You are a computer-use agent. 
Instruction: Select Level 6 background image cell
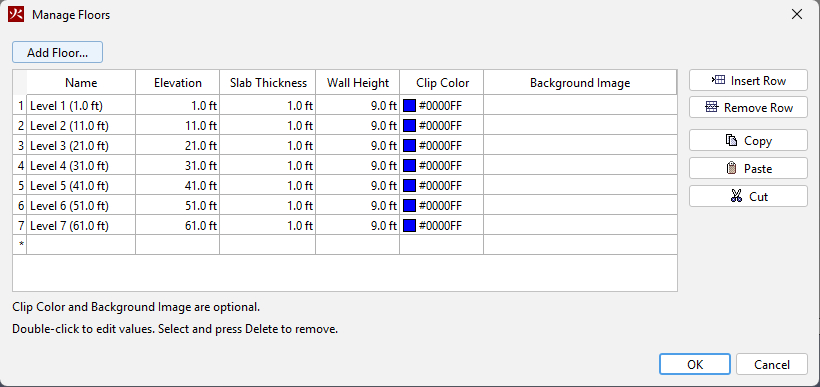[580, 206]
